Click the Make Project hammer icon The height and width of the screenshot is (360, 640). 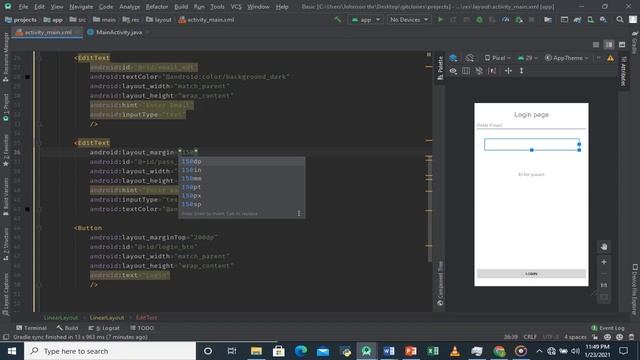[338, 20]
